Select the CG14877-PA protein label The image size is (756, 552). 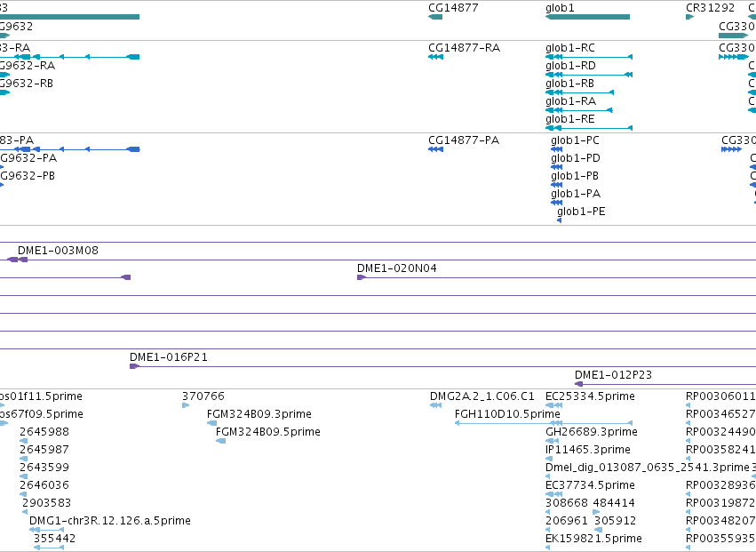pos(464,140)
